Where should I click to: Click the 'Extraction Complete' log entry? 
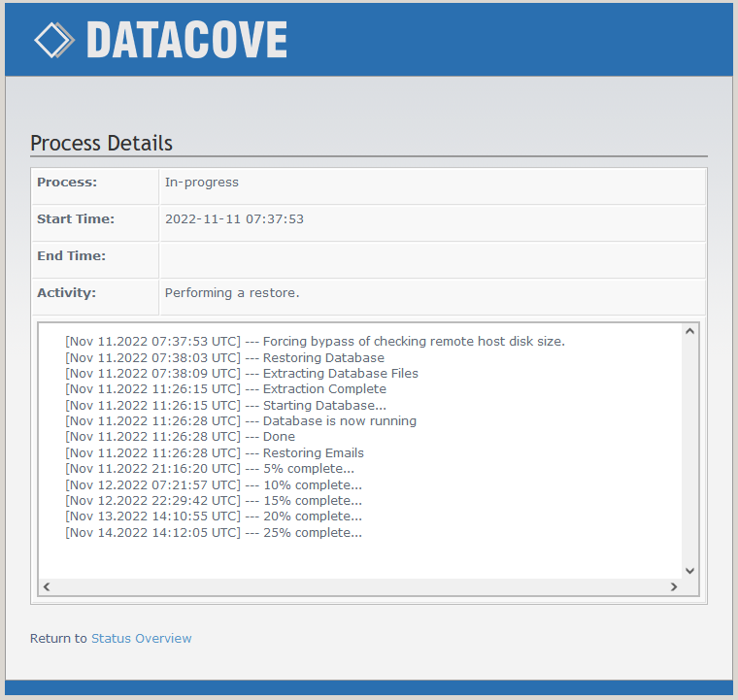point(225,388)
